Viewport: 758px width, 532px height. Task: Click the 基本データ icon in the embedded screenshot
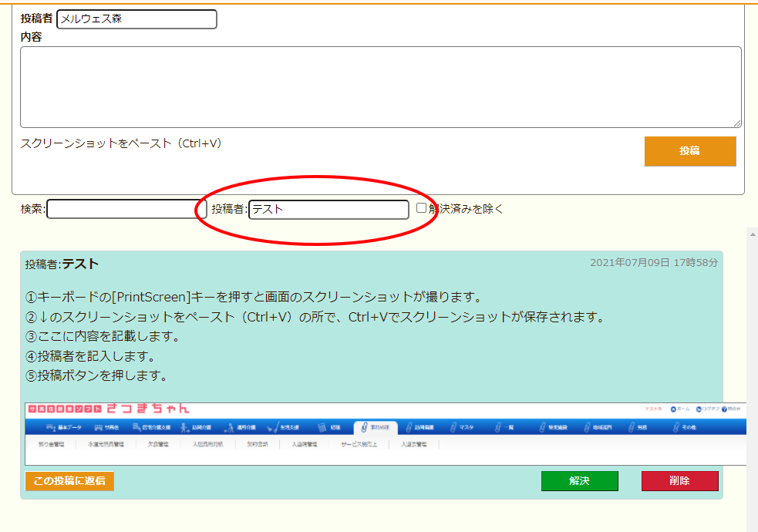[x=52, y=426]
